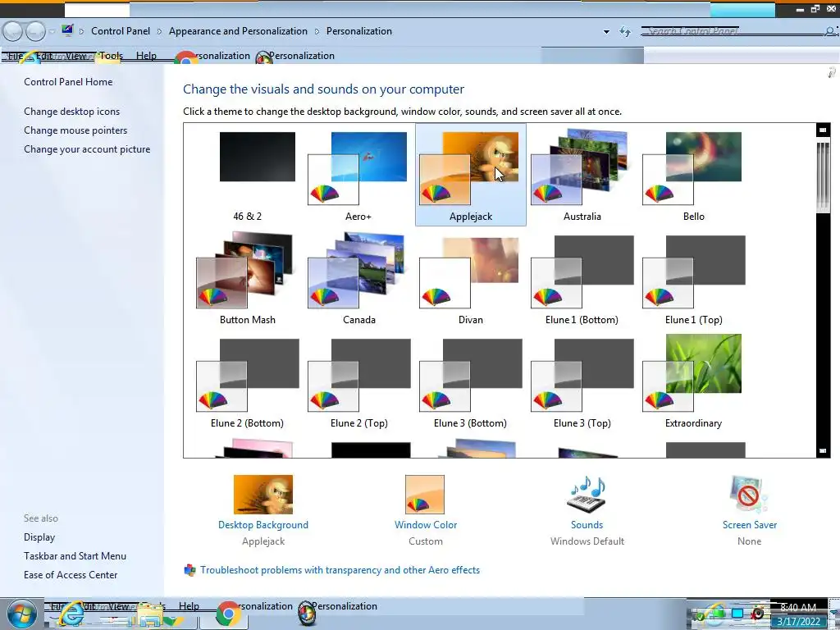Screen dimensions: 840x630
Task: Open the Desktop Background icon
Action: tap(263, 495)
